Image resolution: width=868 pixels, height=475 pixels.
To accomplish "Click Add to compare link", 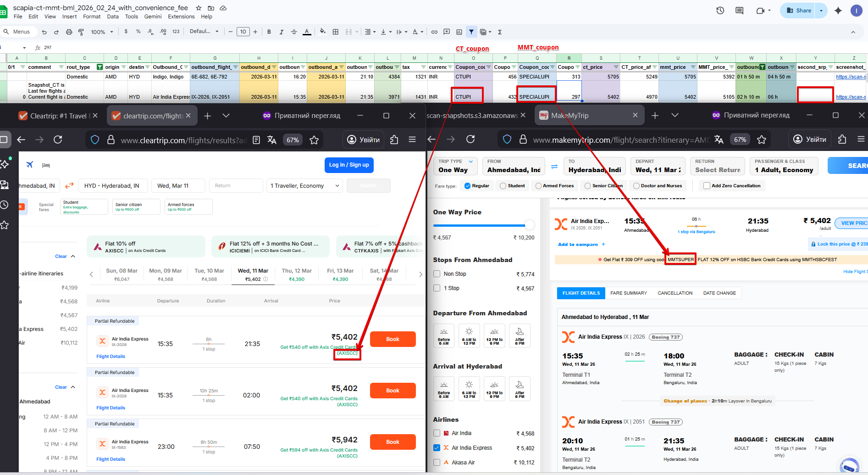I will coord(581,245).
